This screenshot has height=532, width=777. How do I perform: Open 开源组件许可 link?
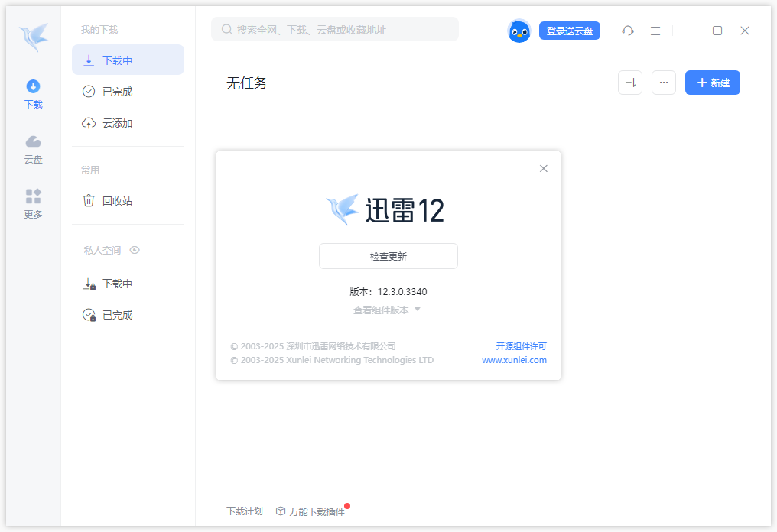522,346
